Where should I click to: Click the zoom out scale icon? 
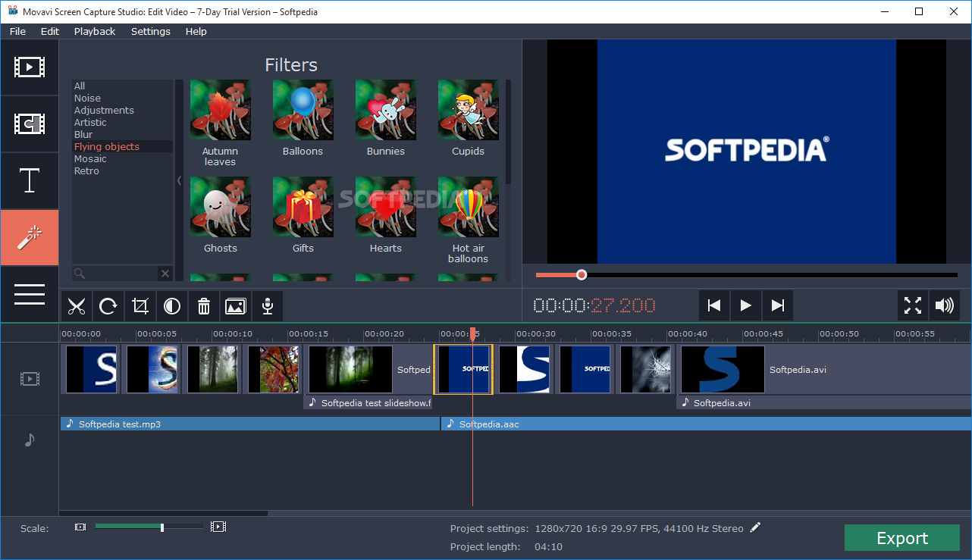click(80, 527)
